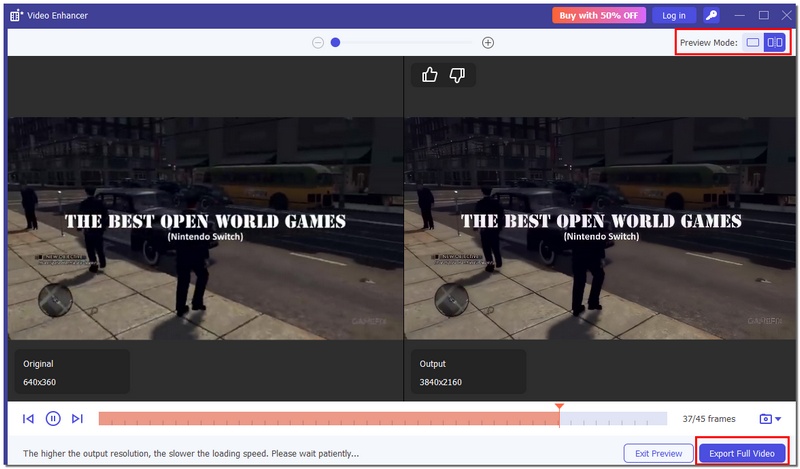The image size is (800, 469).
Task: Click the Log in button
Action: pos(673,15)
